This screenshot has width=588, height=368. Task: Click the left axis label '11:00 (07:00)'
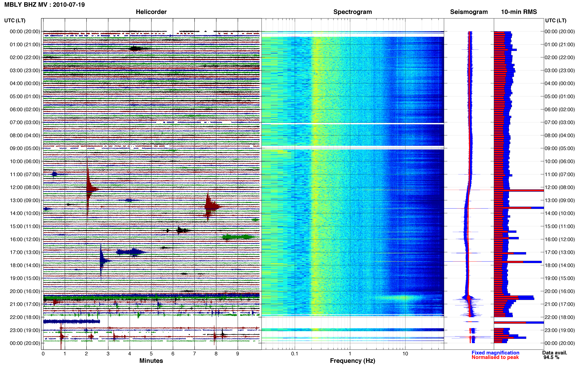tap(25, 174)
